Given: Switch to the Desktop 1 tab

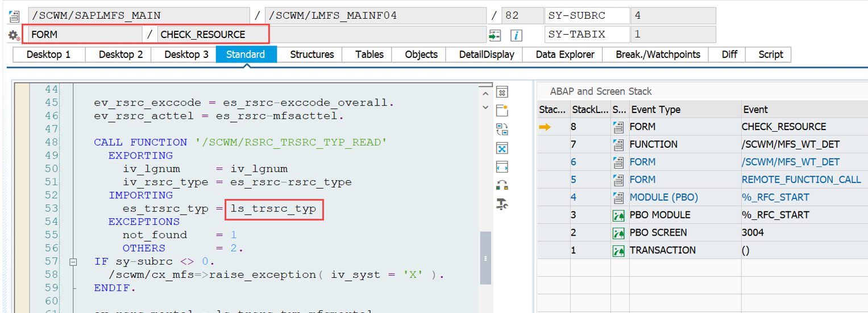Looking at the screenshot, I should (48, 55).
